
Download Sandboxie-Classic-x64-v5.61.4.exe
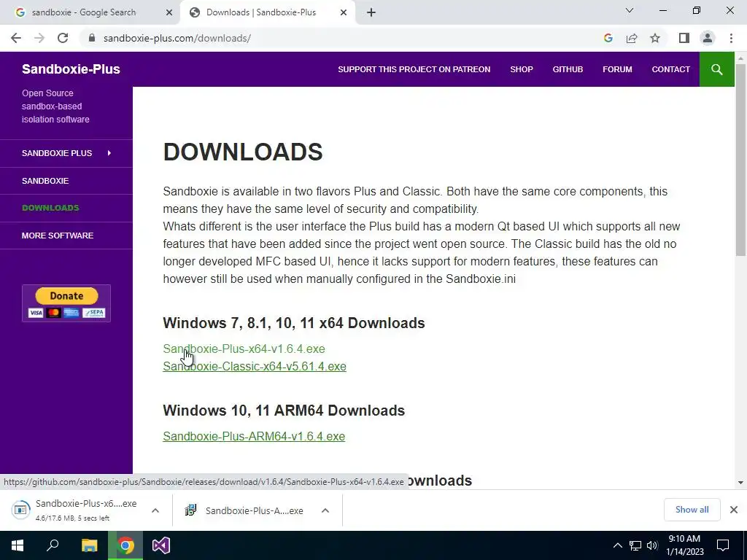pos(255,367)
